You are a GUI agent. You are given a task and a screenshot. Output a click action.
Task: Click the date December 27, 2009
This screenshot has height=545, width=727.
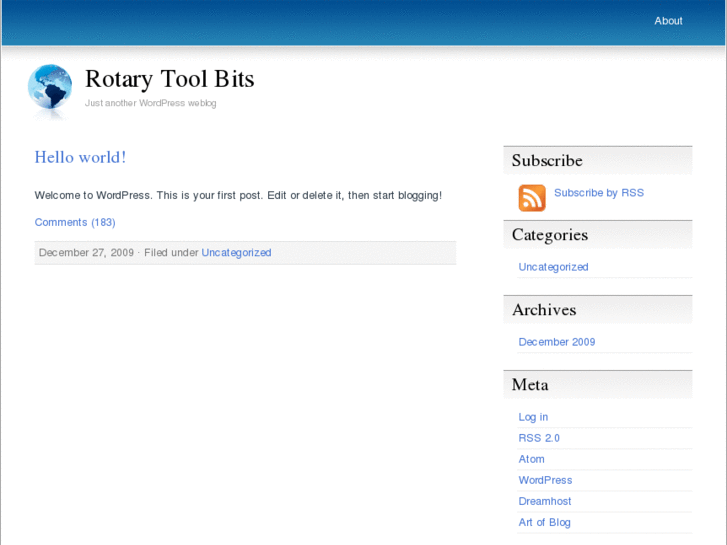[x=86, y=252]
